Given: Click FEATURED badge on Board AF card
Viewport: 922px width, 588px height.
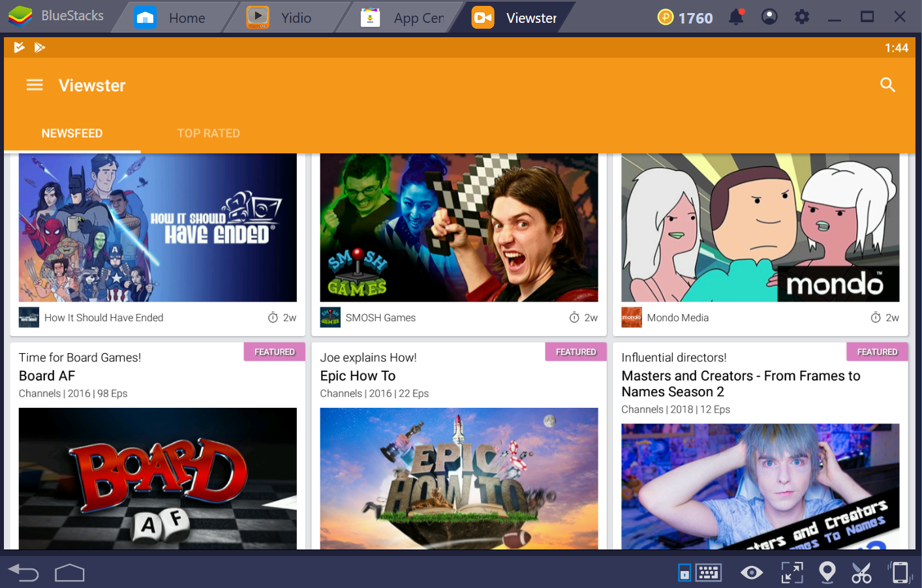Looking at the screenshot, I should [x=275, y=352].
